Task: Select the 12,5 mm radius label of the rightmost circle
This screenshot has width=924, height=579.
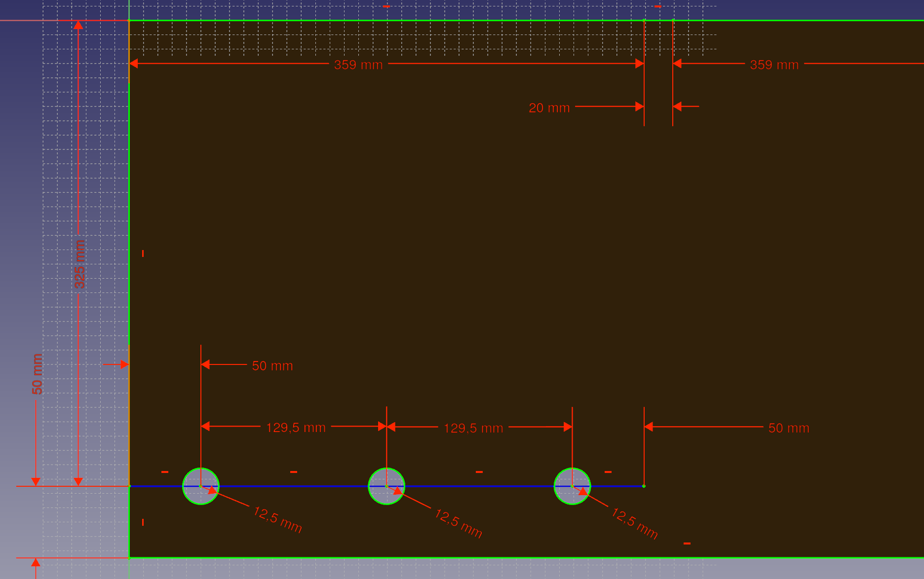Action: point(634,524)
